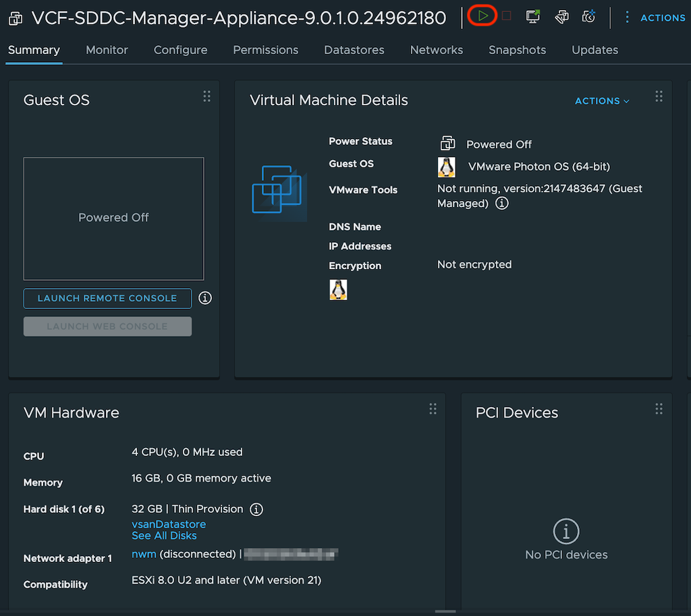Screen dimensions: 691x616
Task: Power on the VM with the green play icon
Action: 482,16
